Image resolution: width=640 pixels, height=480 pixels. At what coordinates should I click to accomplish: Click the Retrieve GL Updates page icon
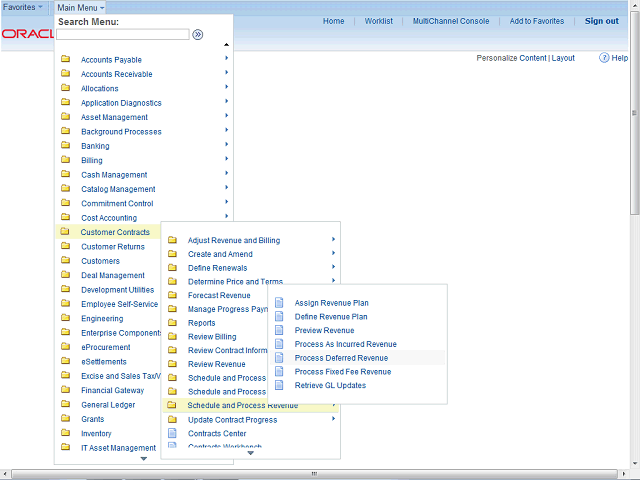(x=279, y=385)
